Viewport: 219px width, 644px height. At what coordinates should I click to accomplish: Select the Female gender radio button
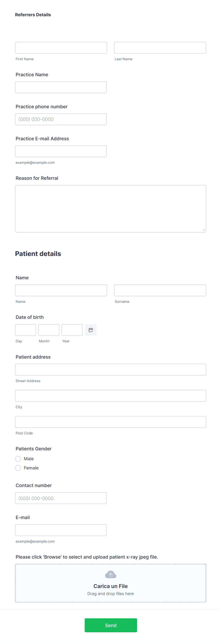pyautogui.click(x=18, y=468)
